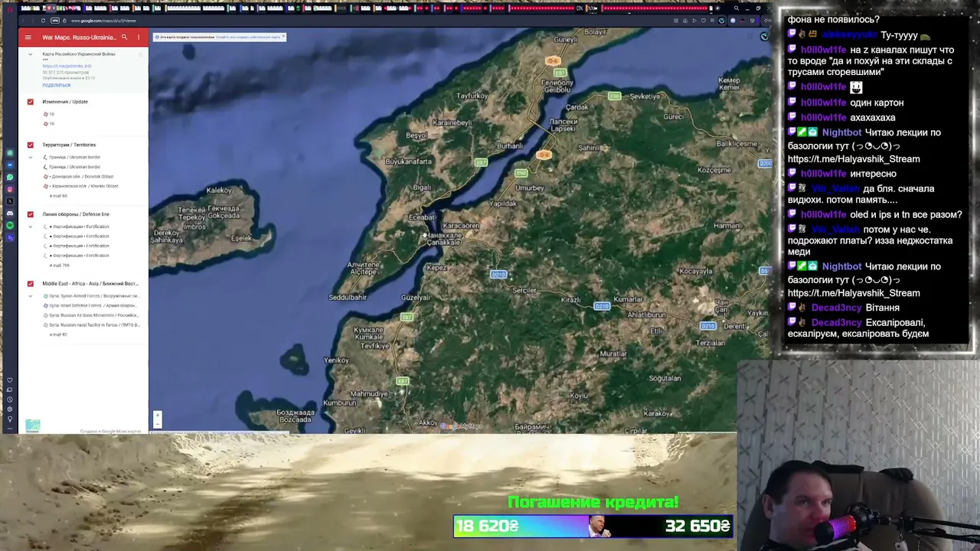Reload the browser page
The image size is (980, 551).
(x=43, y=21)
